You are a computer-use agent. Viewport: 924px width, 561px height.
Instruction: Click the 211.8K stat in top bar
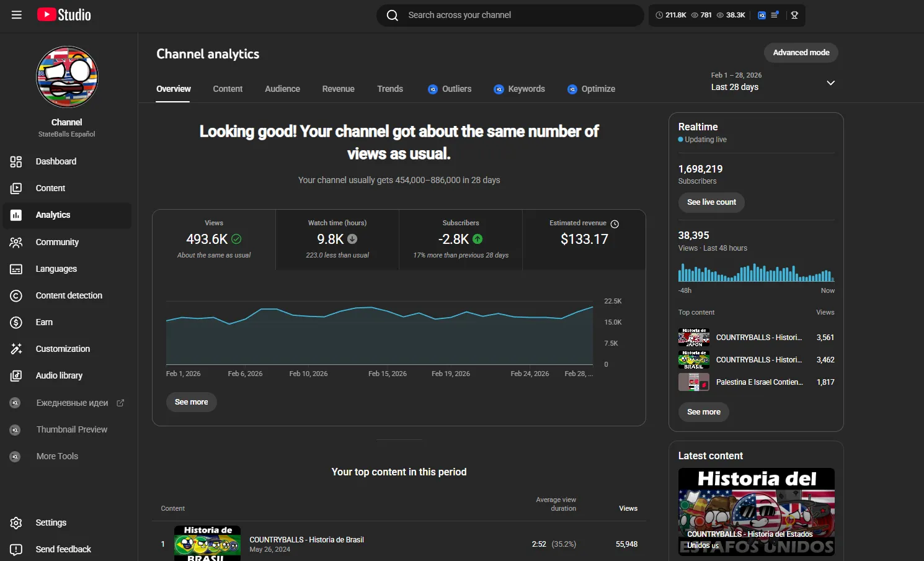coord(671,15)
